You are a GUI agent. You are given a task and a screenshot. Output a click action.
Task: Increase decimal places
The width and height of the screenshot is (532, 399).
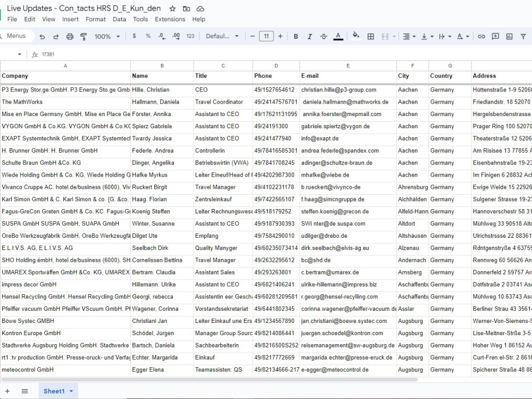tap(176, 36)
